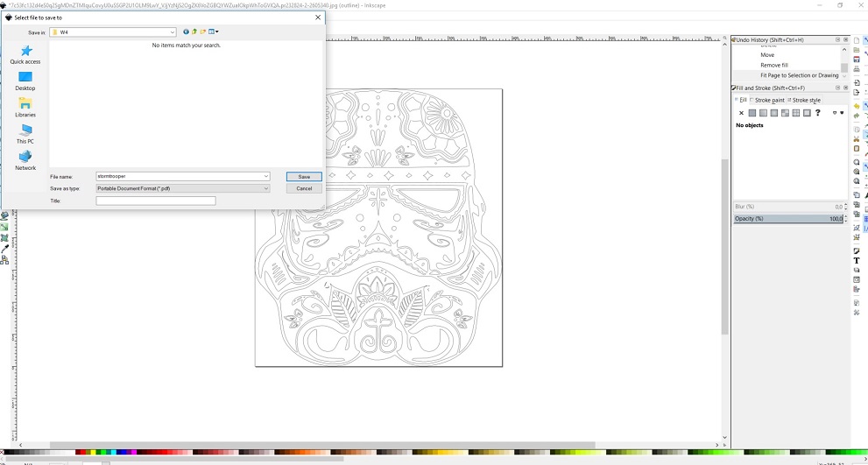Open the Text and Font dialog icon
868x465 pixels.
pos(857,260)
